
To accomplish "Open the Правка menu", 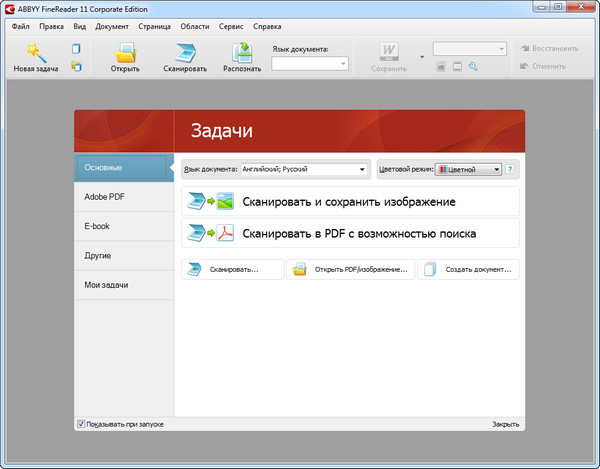I will [x=51, y=26].
